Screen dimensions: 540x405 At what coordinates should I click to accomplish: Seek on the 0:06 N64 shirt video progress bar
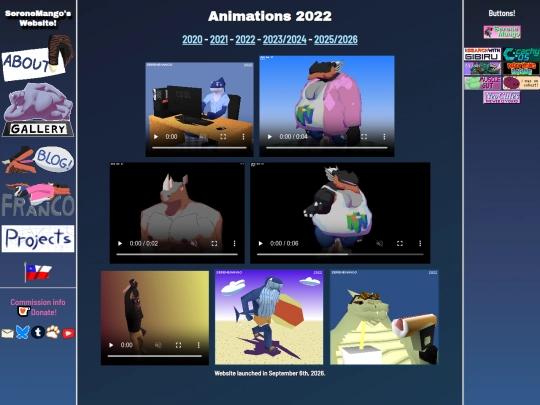point(340,255)
